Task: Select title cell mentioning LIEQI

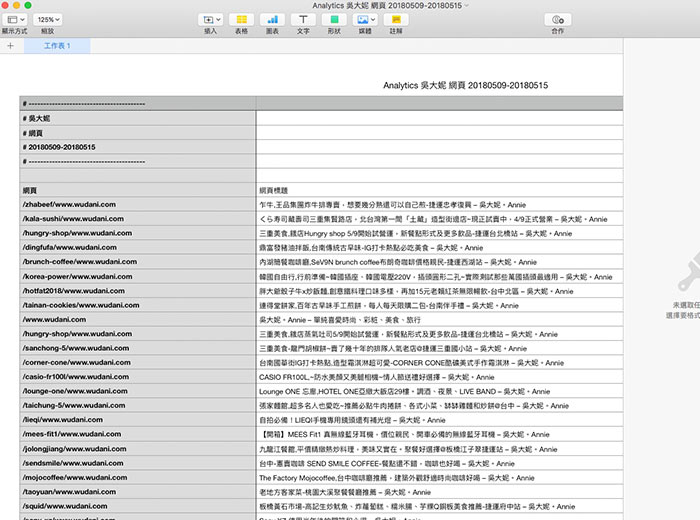Action: [439, 420]
